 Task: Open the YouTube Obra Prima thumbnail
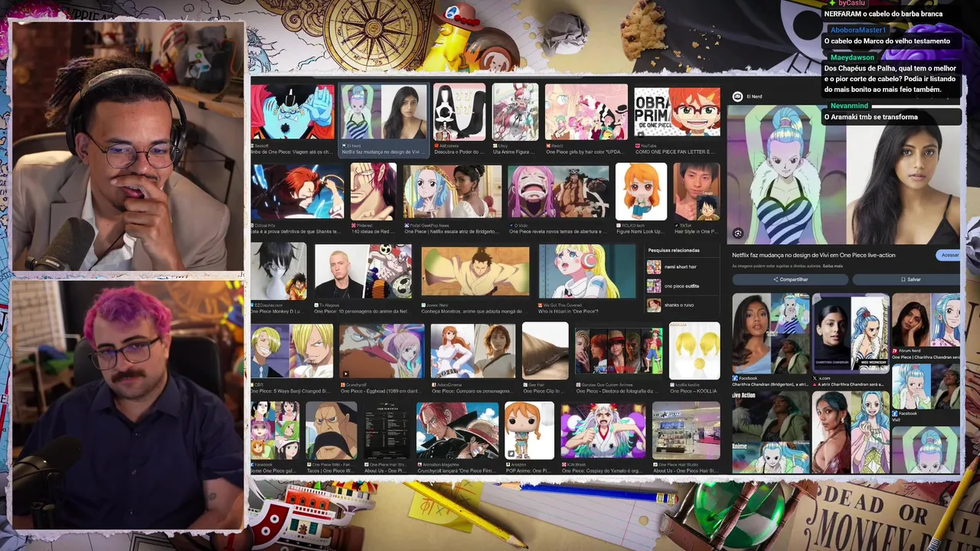point(677,112)
